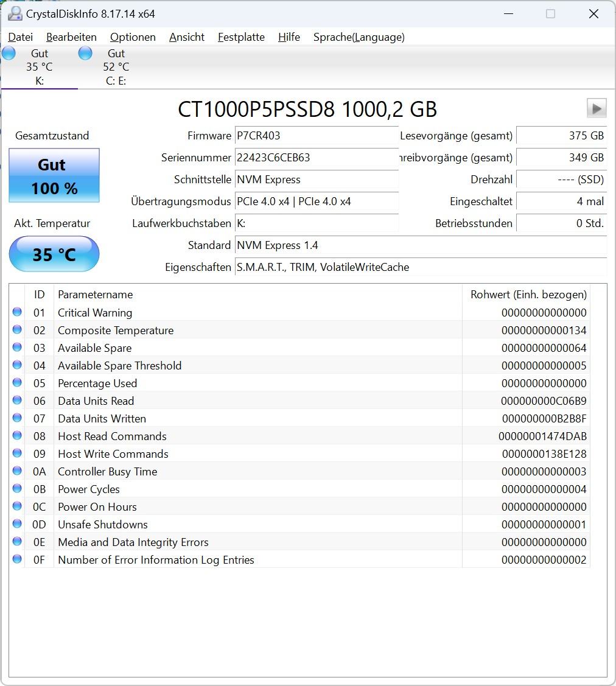Click the Gesamtzustand label
This screenshot has width=616, height=686.
point(52,136)
